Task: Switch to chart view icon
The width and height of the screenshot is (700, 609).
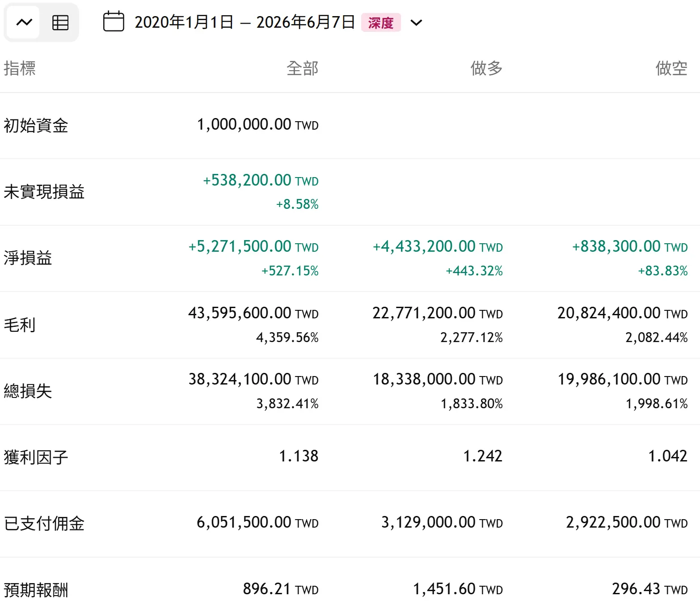Action: (x=24, y=22)
